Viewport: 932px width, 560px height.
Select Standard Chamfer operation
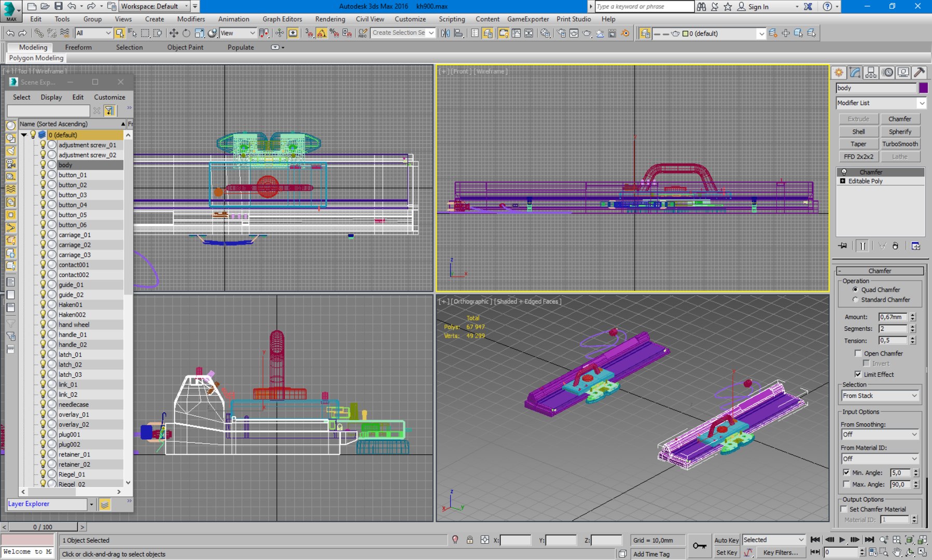tap(855, 300)
